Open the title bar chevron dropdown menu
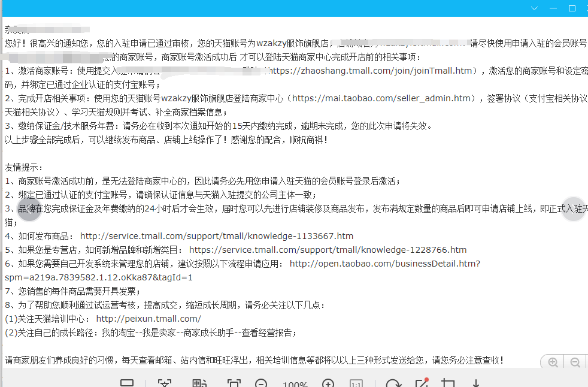This screenshot has width=588, height=387. pos(534,8)
